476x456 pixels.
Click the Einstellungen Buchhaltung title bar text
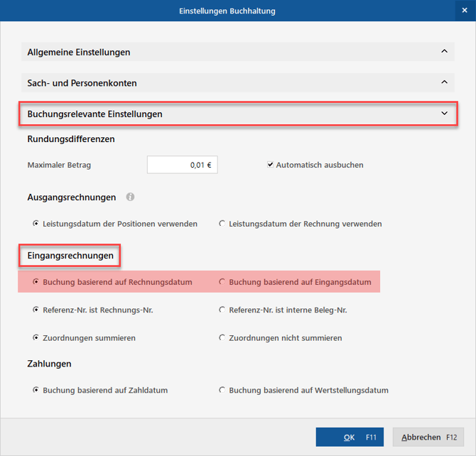[227, 11]
